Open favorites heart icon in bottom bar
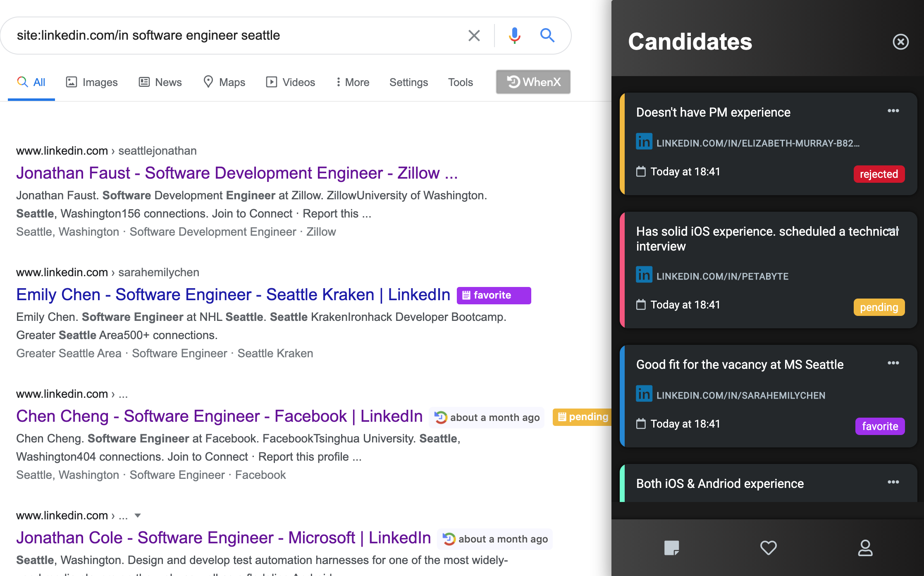The width and height of the screenshot is (924, 576). click(x=768, y=548)
